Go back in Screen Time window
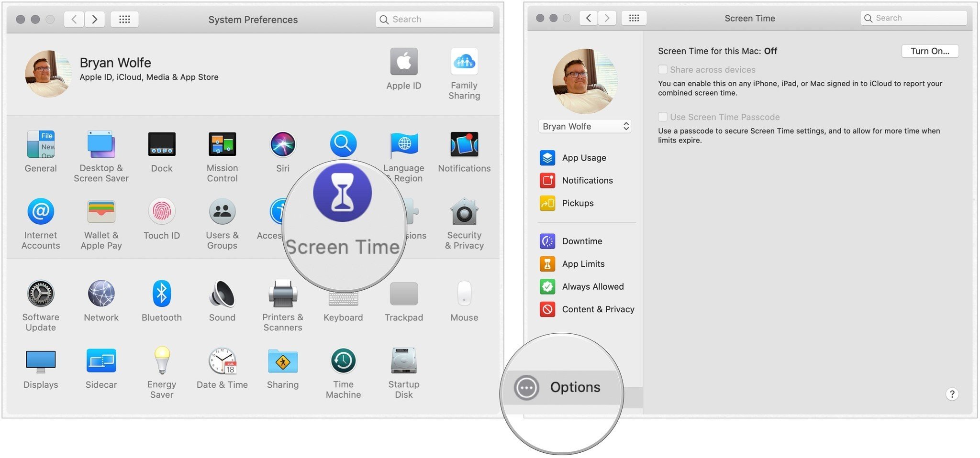 588,18
